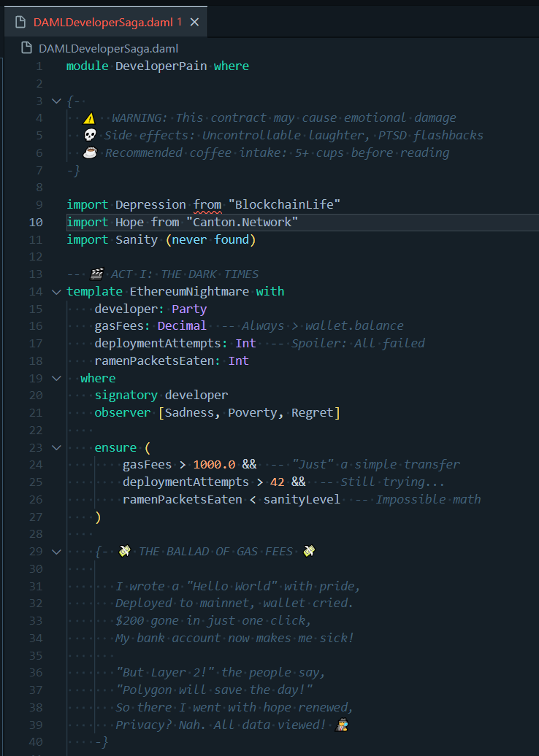Click the coffee cup emoji on line 6
The width and height of the screenshot is (539, 756).
coord(90,153)
